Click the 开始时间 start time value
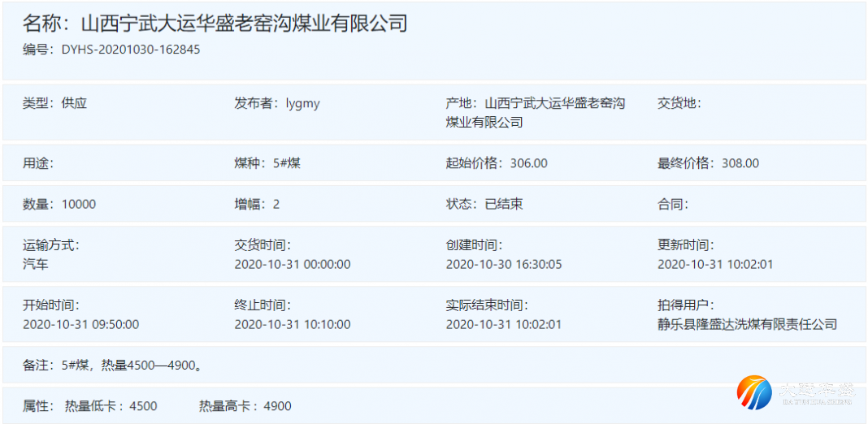Viewport: 868px width, 424px height. pyautogui.click(x=80, y=324)
